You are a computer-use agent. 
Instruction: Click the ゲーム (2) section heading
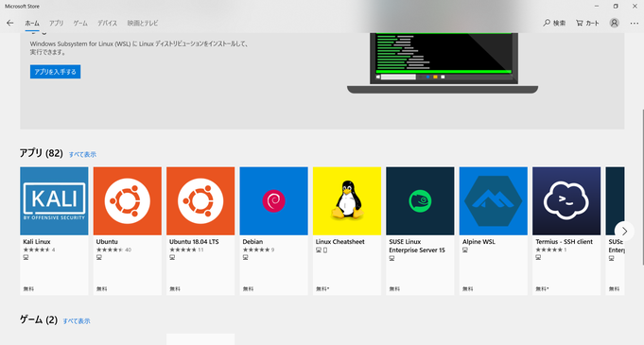click(x=39, y=319)
